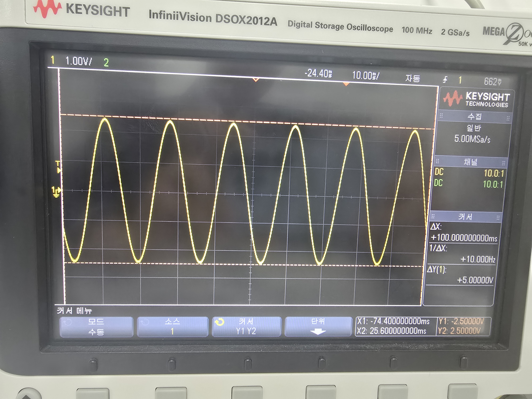Click the 10.00ms/ timebase readout
Viewport: 532px width, 399px height.
[366, 76]
